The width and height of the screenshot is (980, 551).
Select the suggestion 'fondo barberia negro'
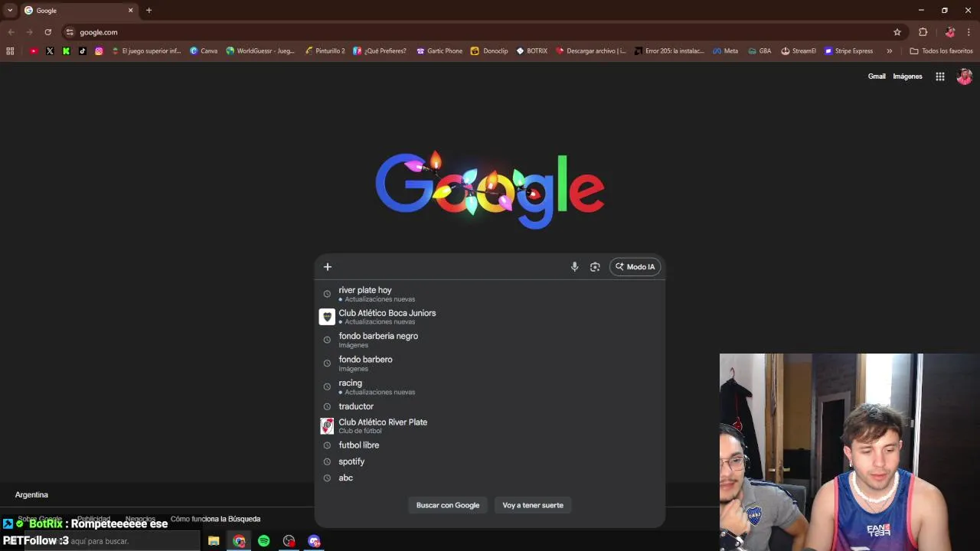click(x=490, y=340)
